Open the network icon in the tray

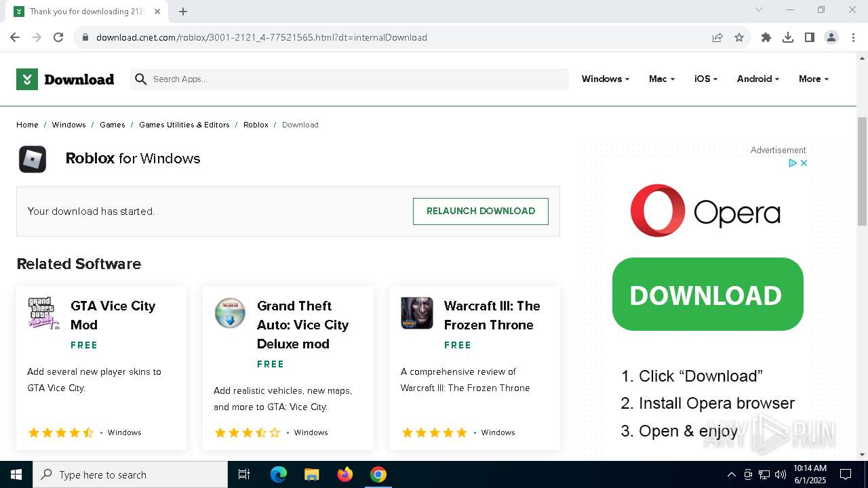[764, 474]
